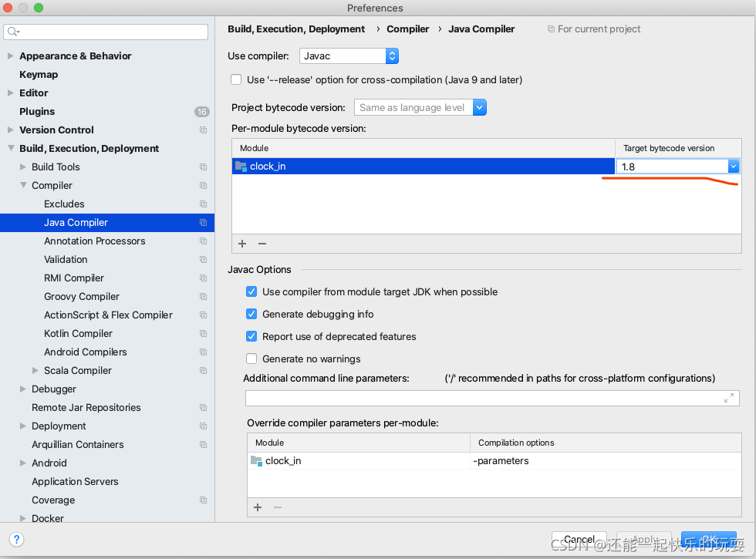
Task: Click the expand icon in additional command line parameters field
Action: [729, 398]
